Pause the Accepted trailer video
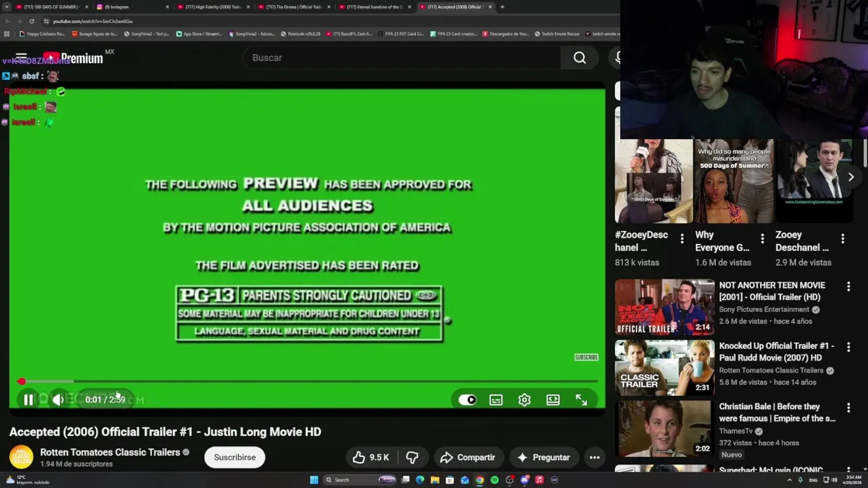This screenshot has height=488, width=868. point(28,400)
